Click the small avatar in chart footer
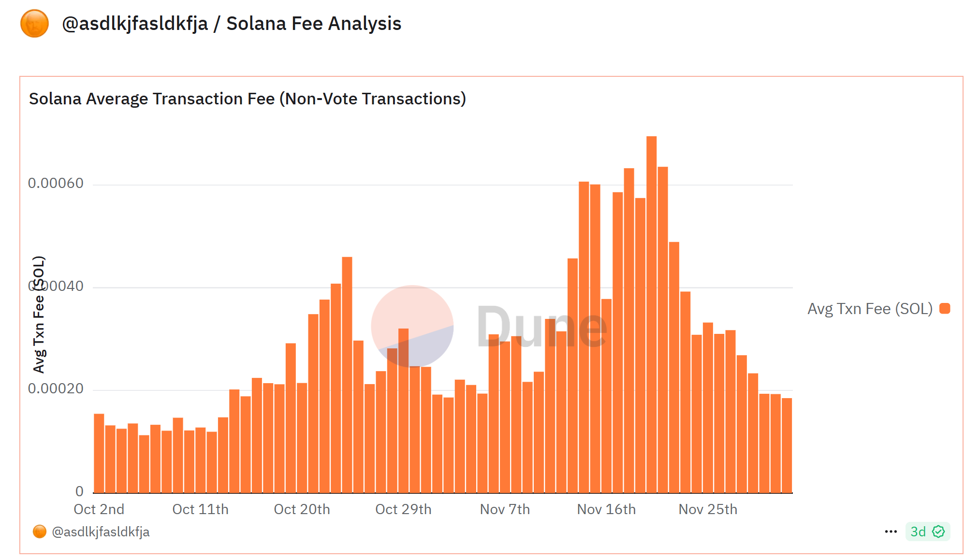The image size is (979, 560). click(x=39, y=531)
